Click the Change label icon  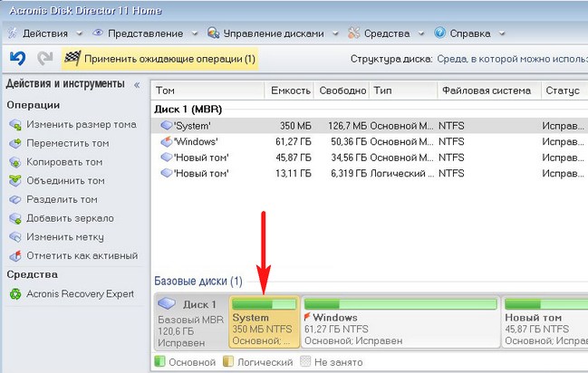pyautogui.click(x=15, y=237)
